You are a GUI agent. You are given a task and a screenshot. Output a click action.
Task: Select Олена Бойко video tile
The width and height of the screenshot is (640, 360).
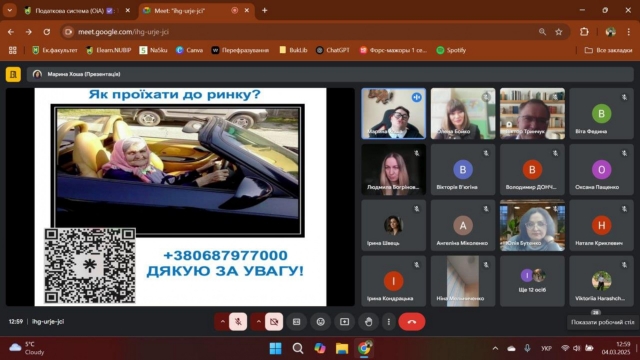[x=463, y=113]
